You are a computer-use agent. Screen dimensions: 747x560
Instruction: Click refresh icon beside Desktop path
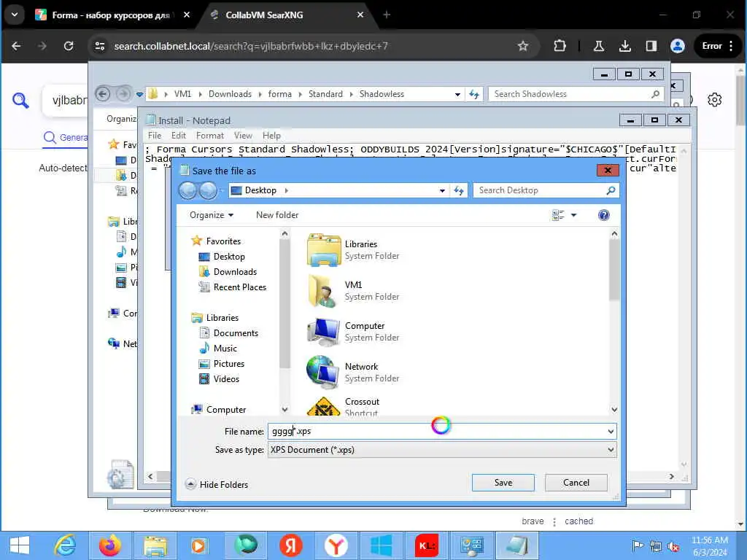pyautogui.click(x=459, y=190)
